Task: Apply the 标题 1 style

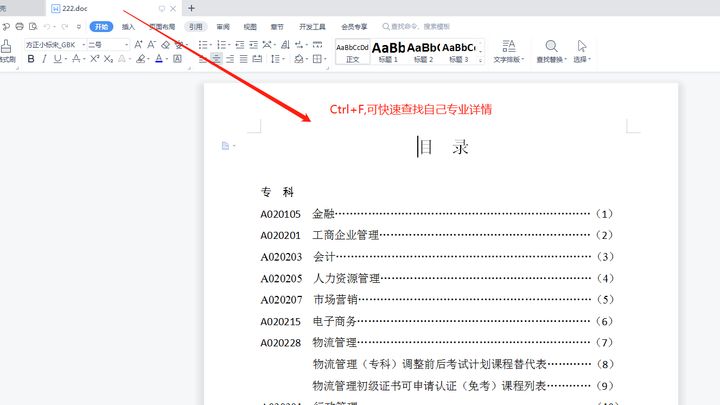Action: click(x=388, y=51)
